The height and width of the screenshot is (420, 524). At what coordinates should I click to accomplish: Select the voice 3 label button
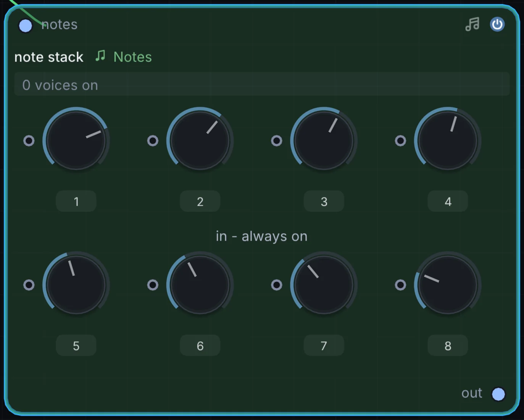point(324,201)
